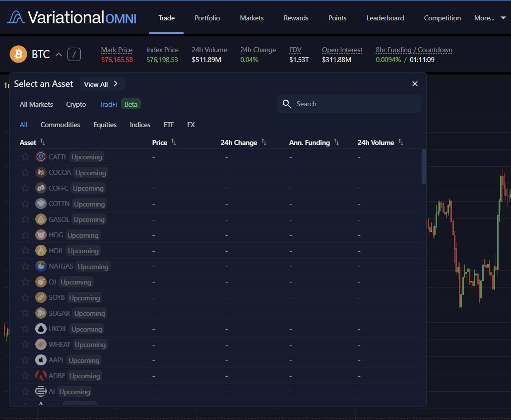Favorite SUGAR with its star
This screenshot has width=511, height=420.
(25, 313)
